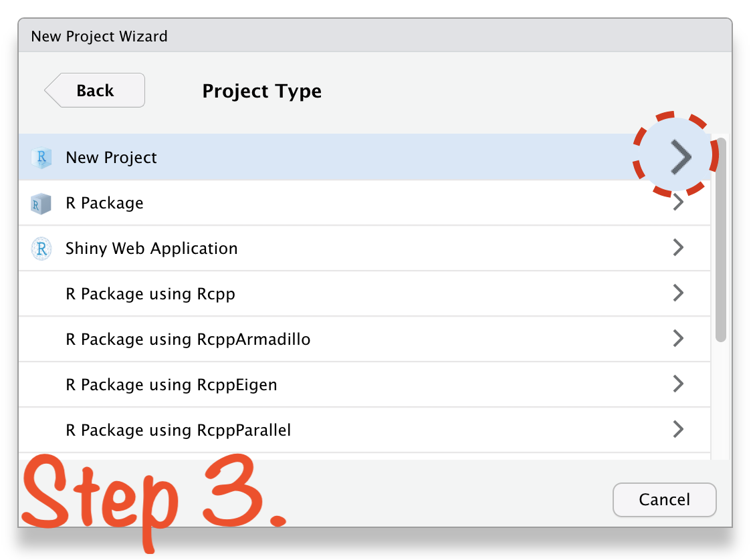The height and width of the screenshot is (560, 753).
Task: Open R Package using RcppArmadillo chevron
Action: tap(677, 338)
